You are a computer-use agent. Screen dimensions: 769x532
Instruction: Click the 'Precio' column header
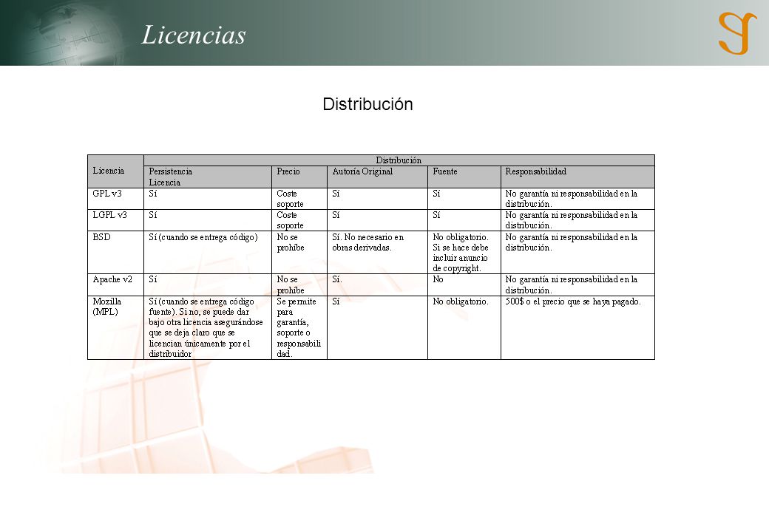[299, 177]
